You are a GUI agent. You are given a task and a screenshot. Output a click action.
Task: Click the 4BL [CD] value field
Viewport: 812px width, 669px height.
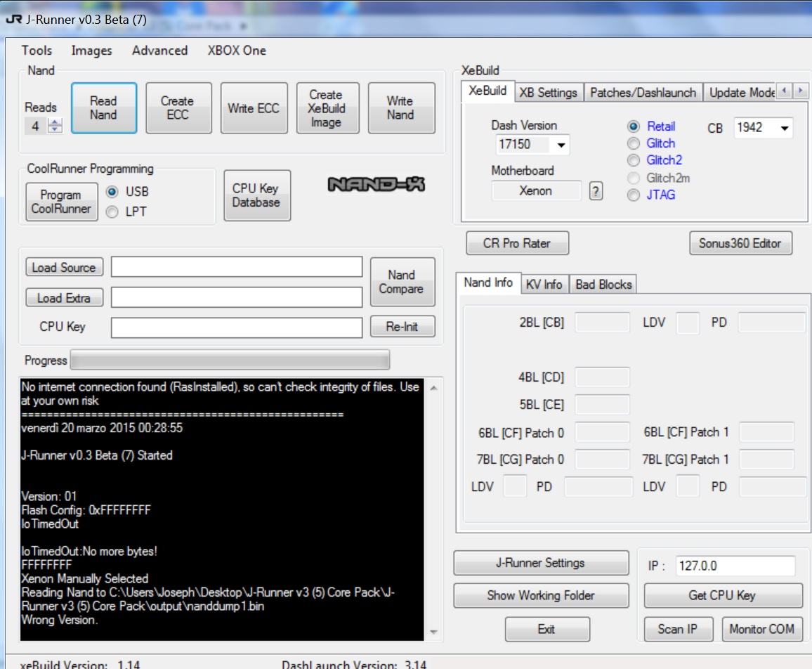click(x=602, y=377)
